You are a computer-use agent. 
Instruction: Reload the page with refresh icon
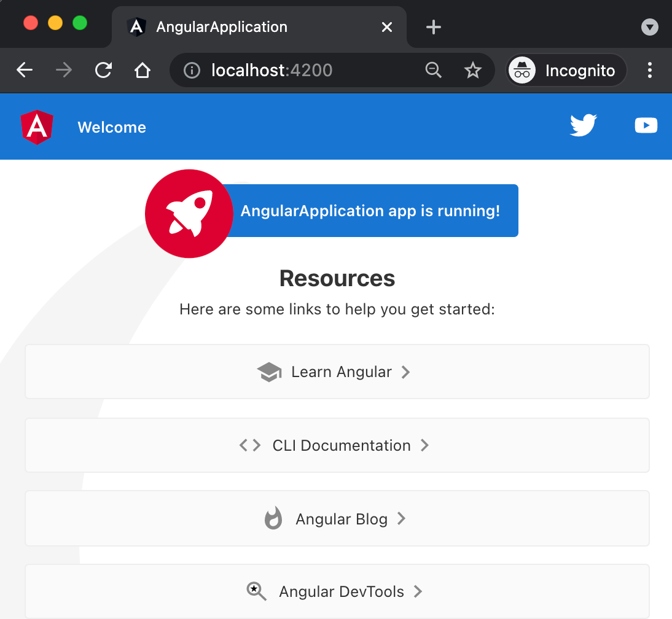click(103, 70)
